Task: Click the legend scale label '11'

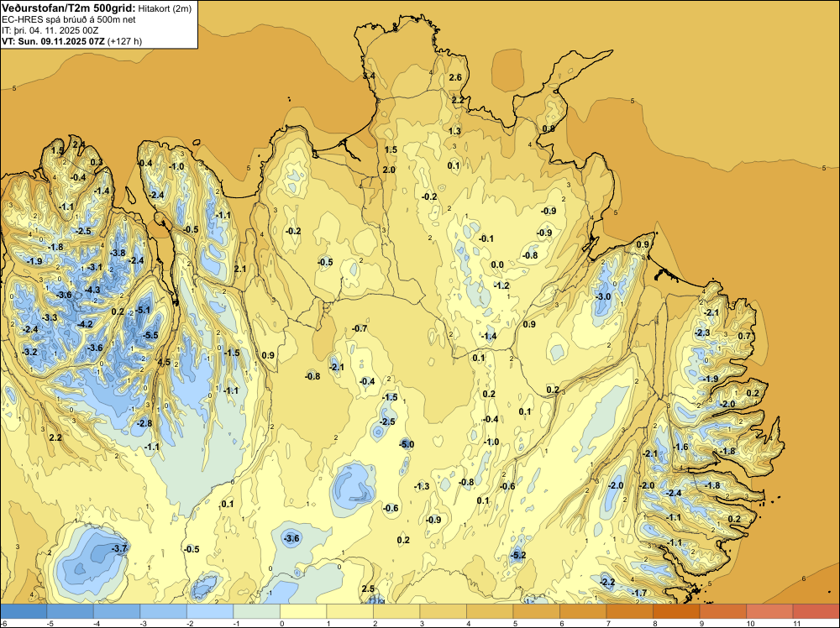Action: (796, 623)
